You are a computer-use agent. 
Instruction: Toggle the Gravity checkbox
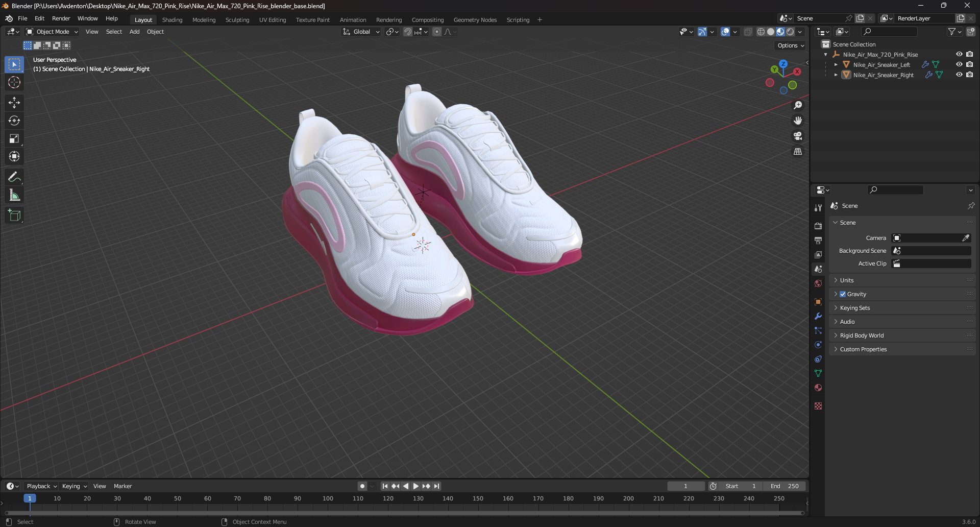843,294
